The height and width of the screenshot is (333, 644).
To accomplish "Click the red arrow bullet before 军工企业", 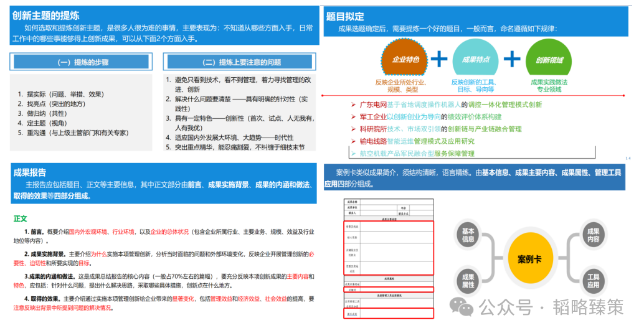I will [353, 117].
